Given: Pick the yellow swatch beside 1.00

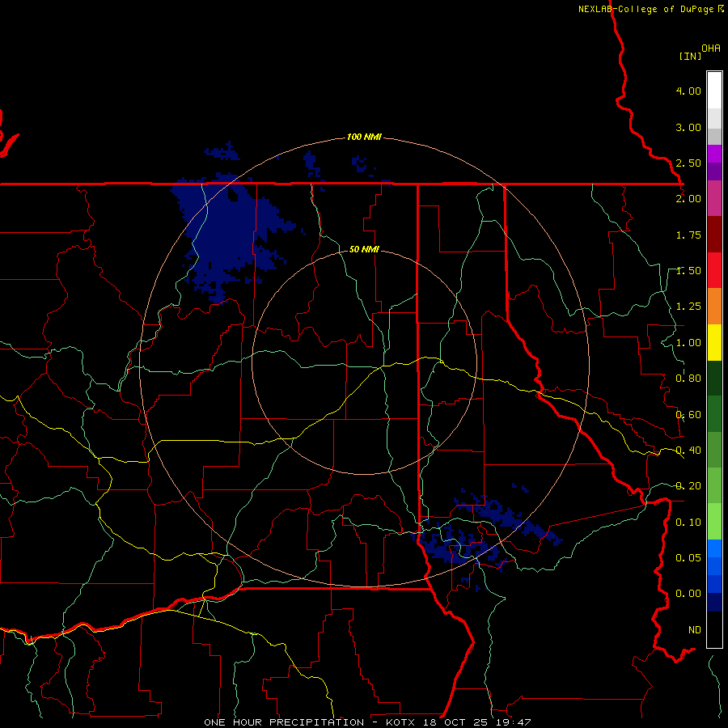Looking at the screenshot, I should point(714,342).
